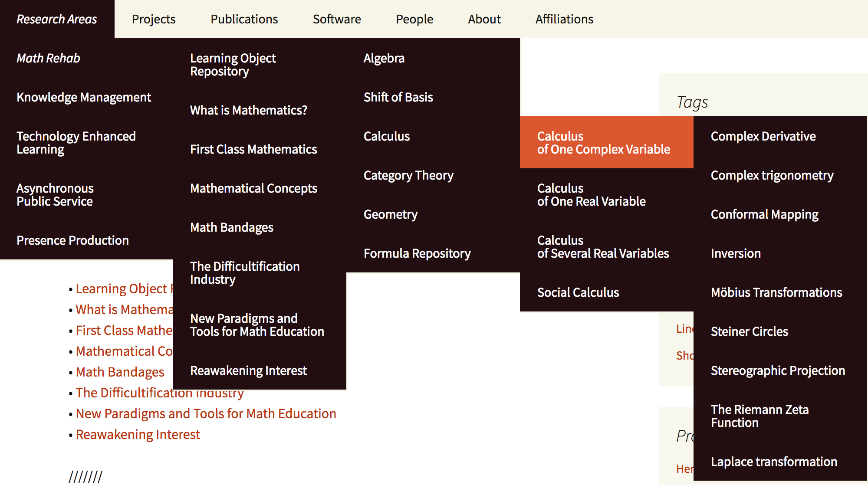Image resolution: width=868 pixels, height=485 pixels.
Task: Open Learning Object Repository submenu entry
Action: tap(233, 65)
